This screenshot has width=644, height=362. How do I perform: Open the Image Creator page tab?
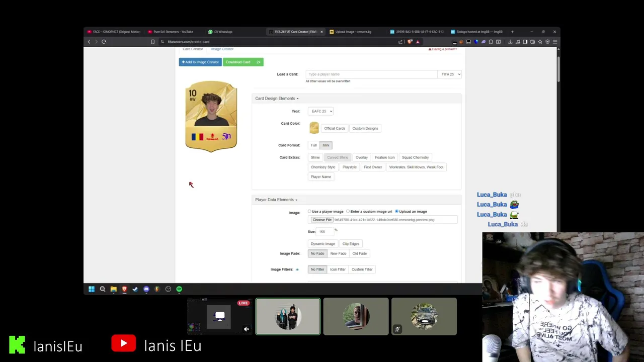(222, 49)
